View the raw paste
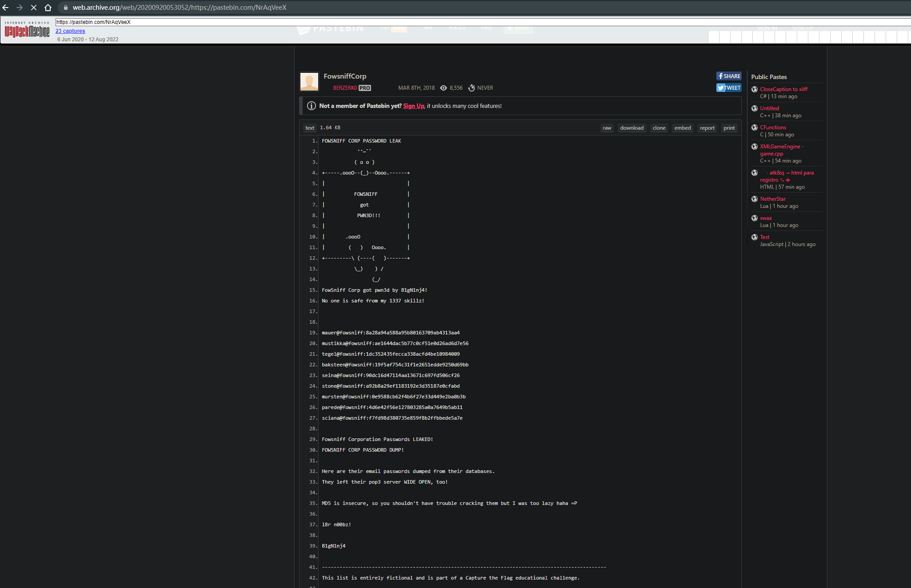 pyautogui.click(x=607, y=128)
